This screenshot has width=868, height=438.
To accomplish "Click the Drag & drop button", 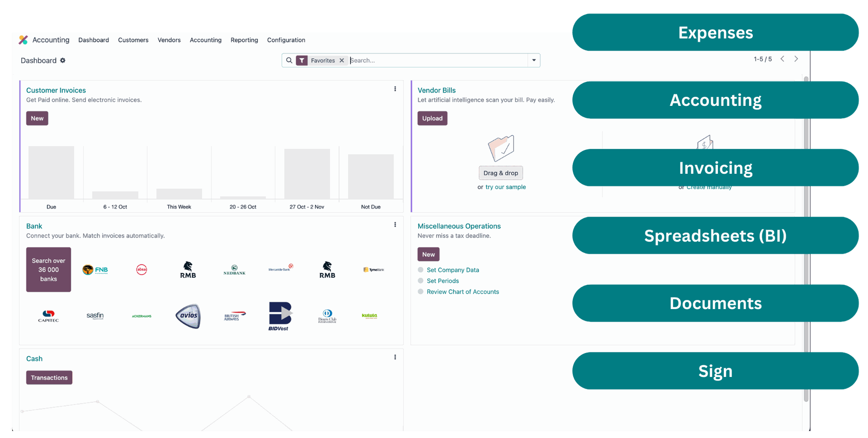I will [x=501, y=173].
